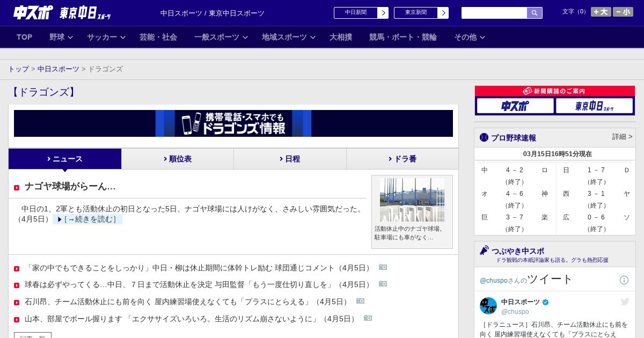Open article 球春は必ずやってくる…

tap(199, 284)
